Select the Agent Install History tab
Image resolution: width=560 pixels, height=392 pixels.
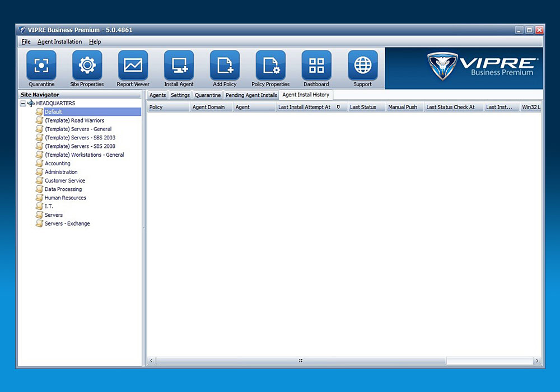click(306, 95)
